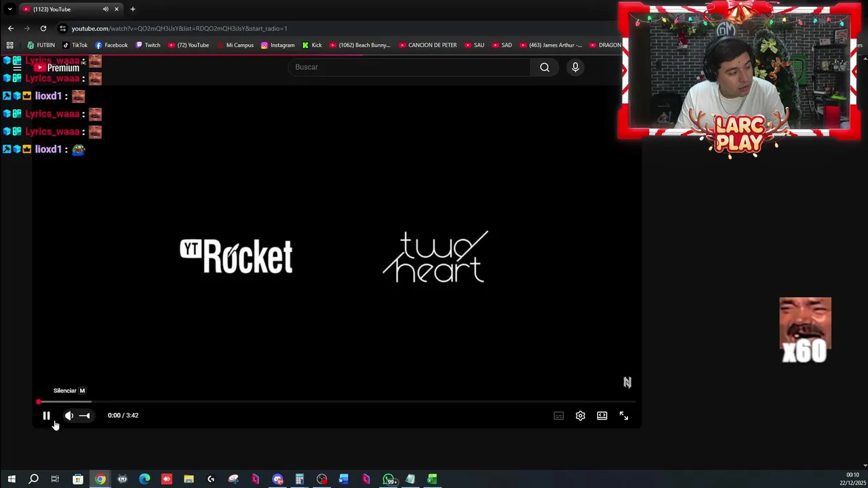Screen dimensions: 868x488
Task: Open the Windows Start menu
Action: (x=12, y=479)
